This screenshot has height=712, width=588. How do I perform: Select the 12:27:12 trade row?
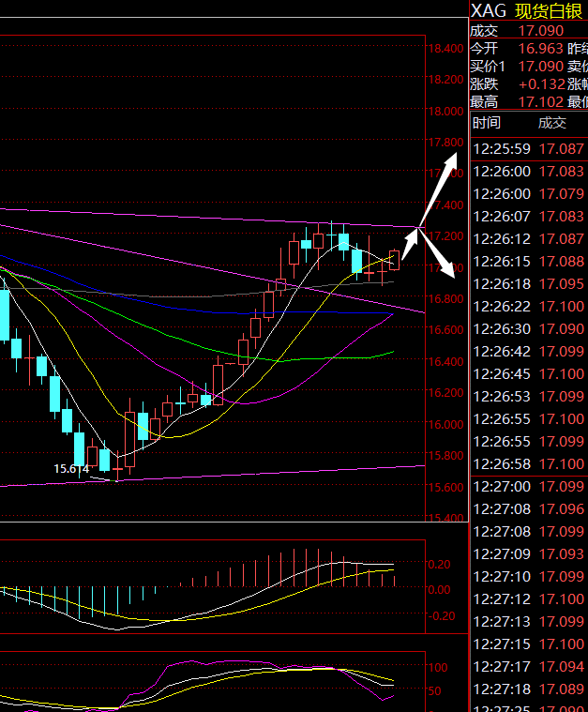529,598
